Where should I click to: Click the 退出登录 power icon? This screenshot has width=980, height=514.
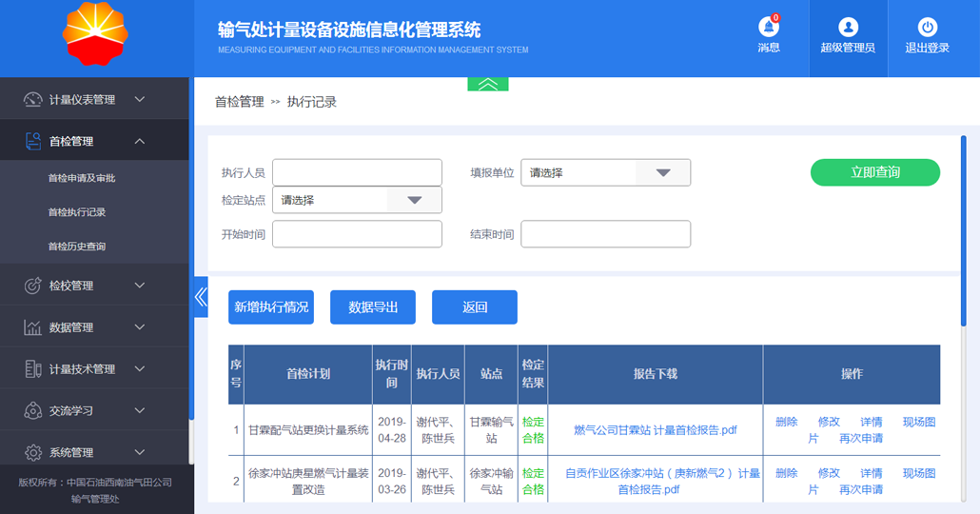pyautogui.click(x=927, y=28)
